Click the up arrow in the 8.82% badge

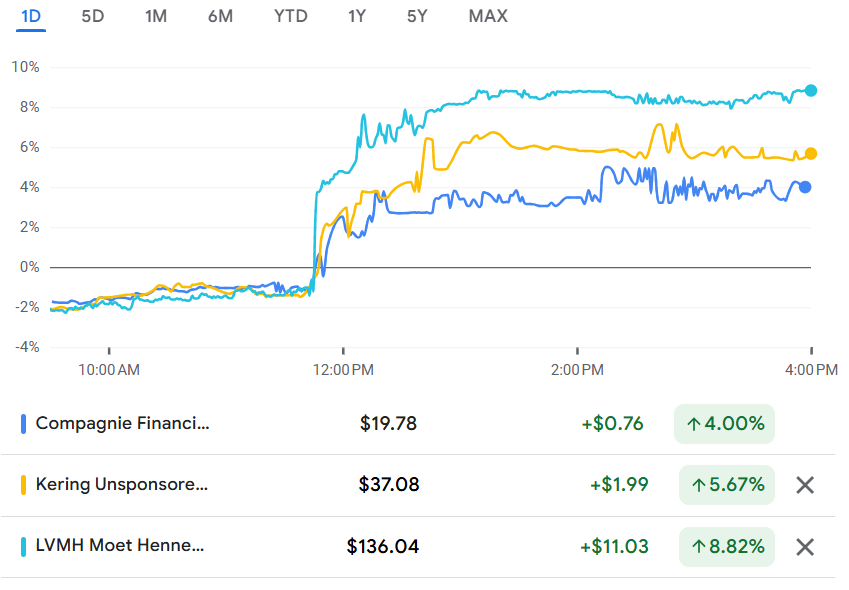701,547
